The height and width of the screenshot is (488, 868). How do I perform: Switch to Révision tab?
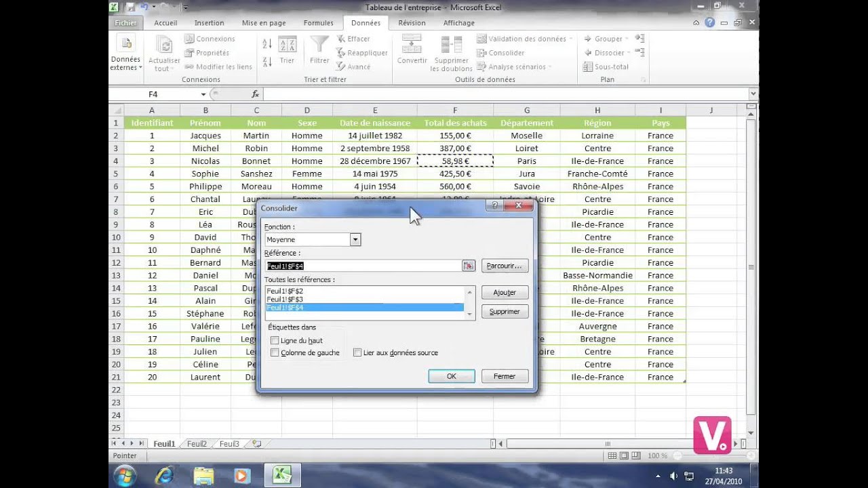(412, 22)
